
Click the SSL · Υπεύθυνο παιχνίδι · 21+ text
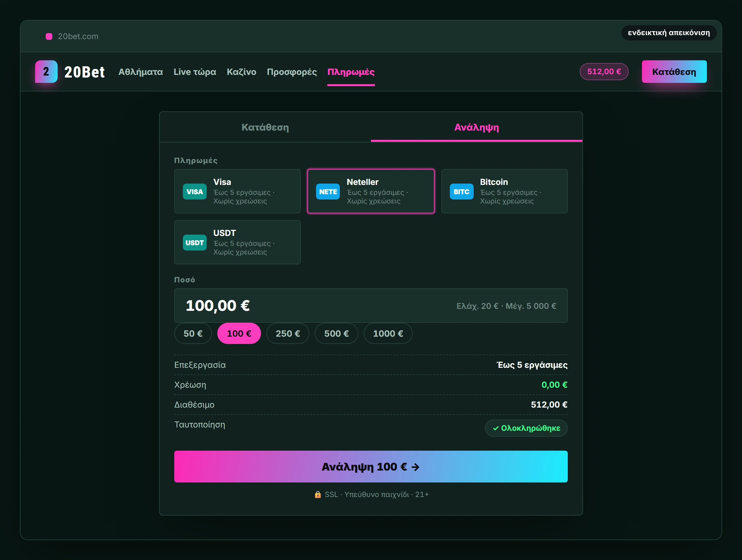pyautogui.click(x=377, y=494)
